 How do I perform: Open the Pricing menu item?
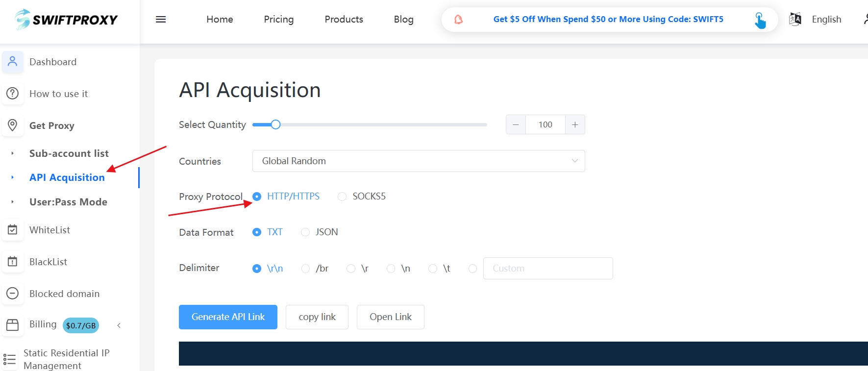coord(278,20)
